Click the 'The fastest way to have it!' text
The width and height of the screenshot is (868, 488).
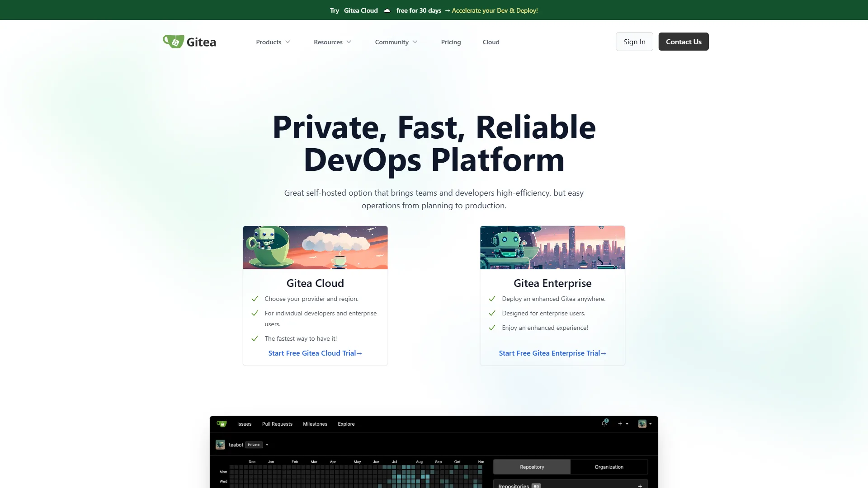[301, 339]
